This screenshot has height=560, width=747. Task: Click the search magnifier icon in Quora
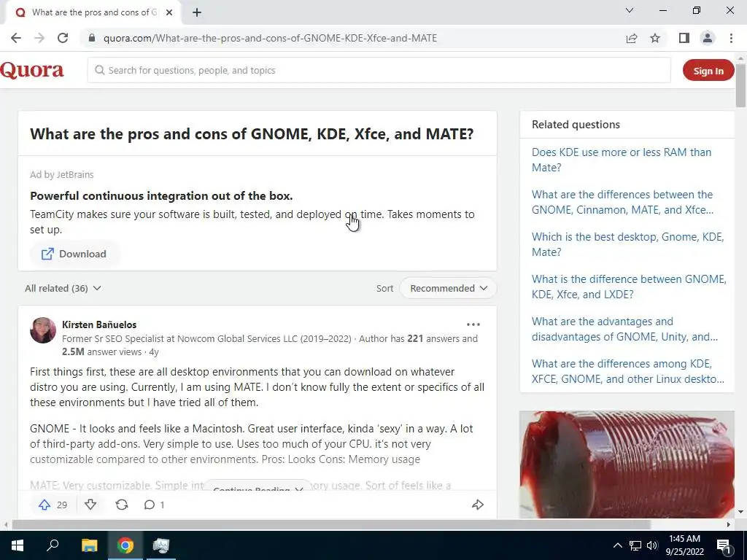99,71
